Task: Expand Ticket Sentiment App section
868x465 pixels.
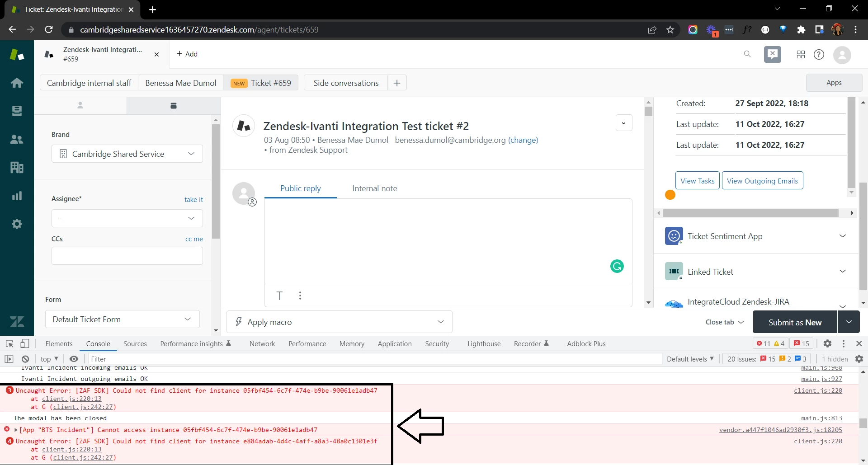Action: (x=843, y=236)
